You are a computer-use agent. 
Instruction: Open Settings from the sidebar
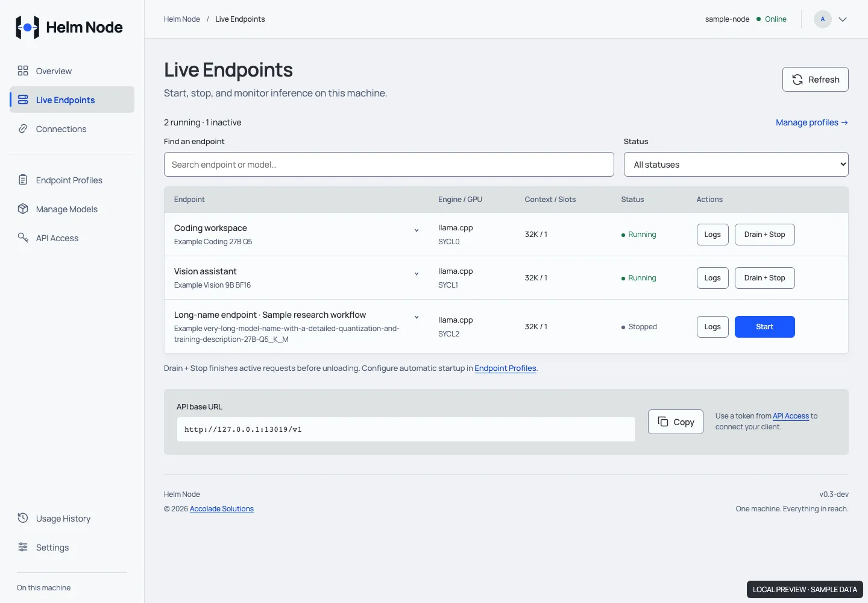72,548
